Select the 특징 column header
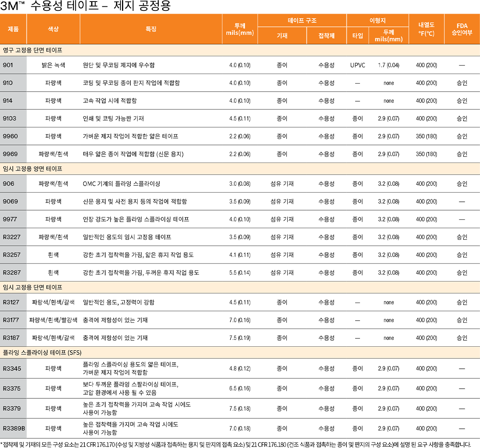480x448 pixels. coord(151,29)
